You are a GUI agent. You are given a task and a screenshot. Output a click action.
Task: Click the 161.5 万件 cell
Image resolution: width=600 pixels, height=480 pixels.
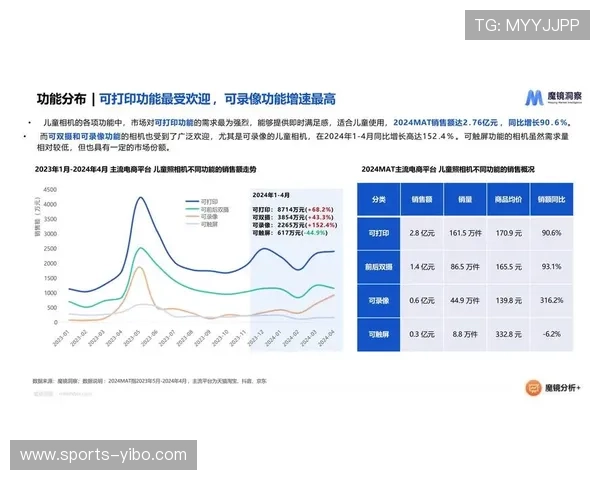point(465,233)
